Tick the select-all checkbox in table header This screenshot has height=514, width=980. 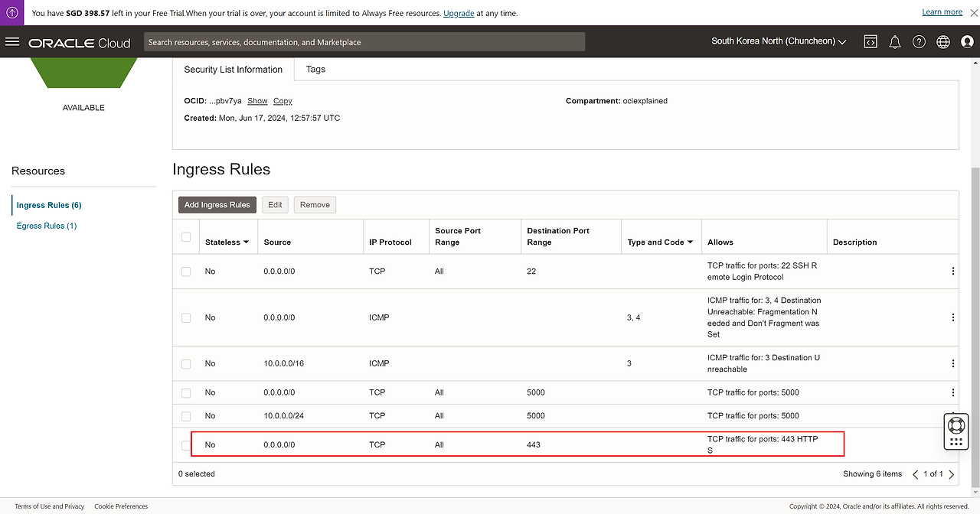pos(186,237)
